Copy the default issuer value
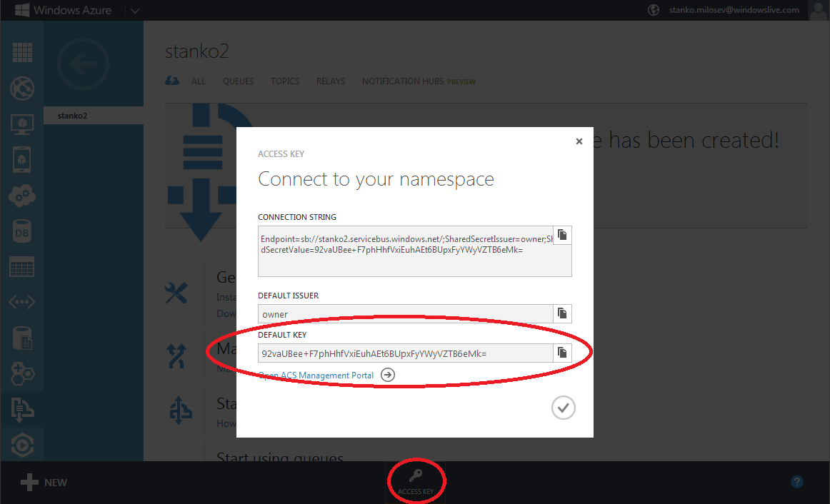Screen dimensions: 830x504 [x=562, y=313]
